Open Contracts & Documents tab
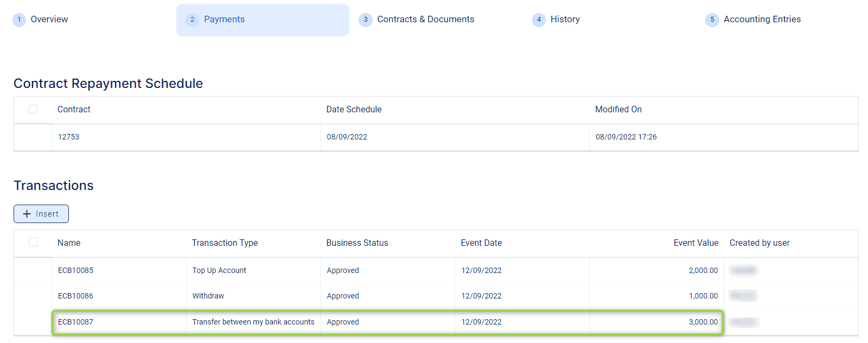Image resolution: width=868 pixels, height=343 pixels. (x=425, y=20)
